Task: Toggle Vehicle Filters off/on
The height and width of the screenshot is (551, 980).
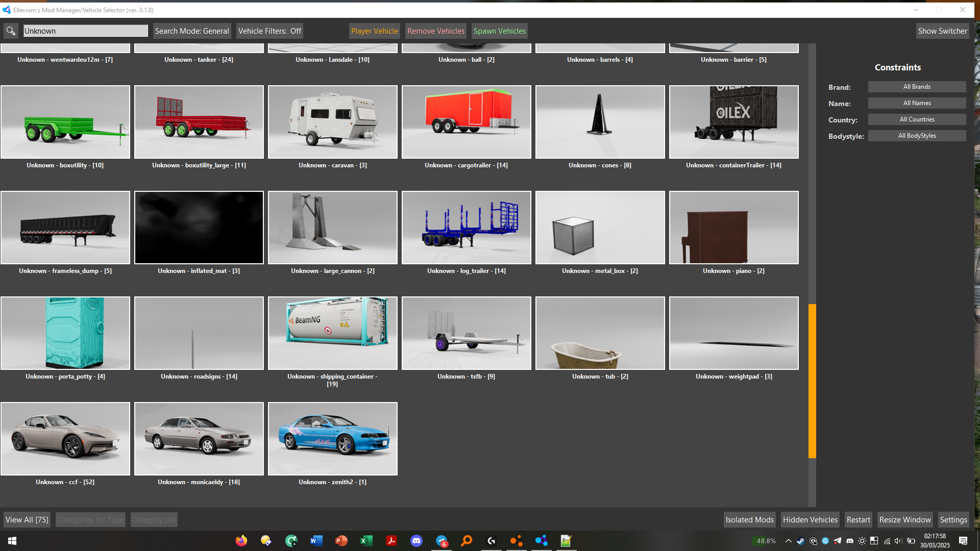Action: 269,31
